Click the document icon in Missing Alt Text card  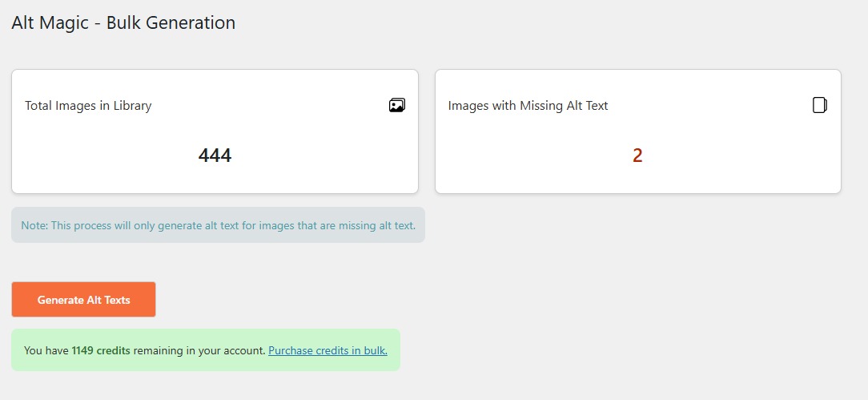coord(820,105)
